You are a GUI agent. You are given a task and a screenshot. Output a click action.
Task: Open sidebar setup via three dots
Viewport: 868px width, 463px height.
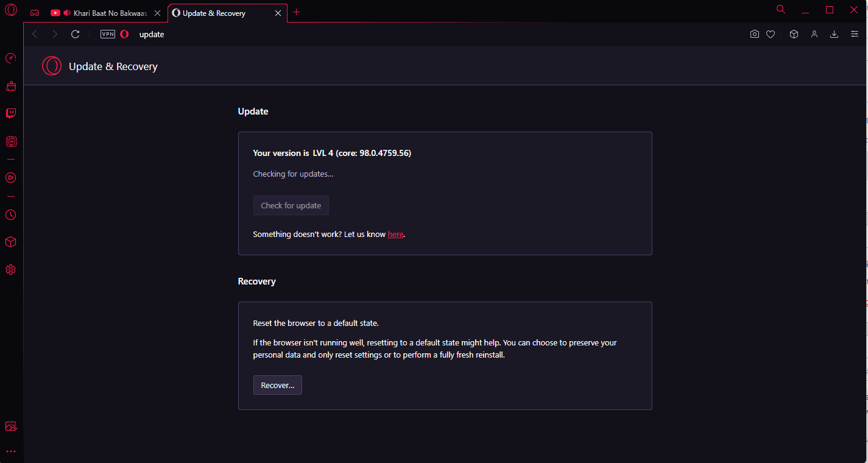coord(10,451)
